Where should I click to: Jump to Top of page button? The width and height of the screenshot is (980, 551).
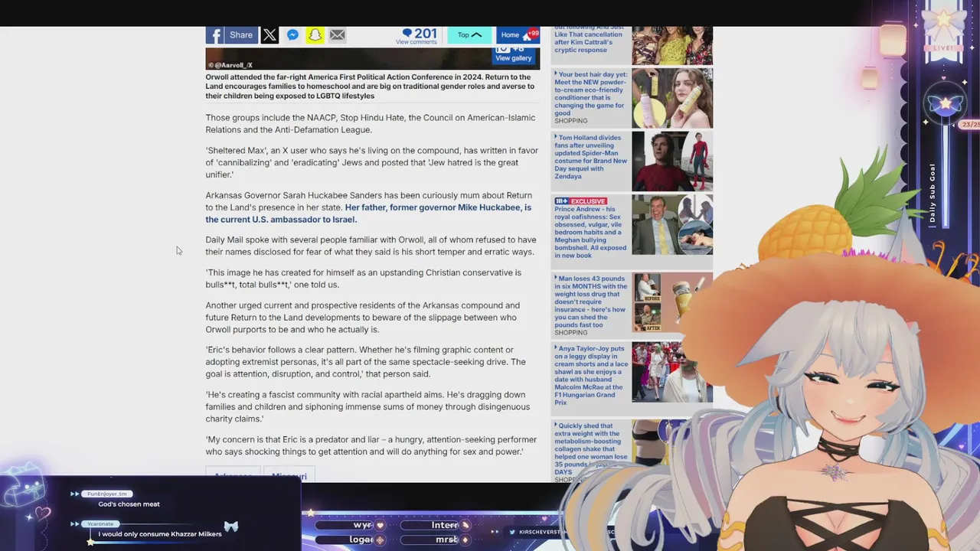click(x=469, y=35)
